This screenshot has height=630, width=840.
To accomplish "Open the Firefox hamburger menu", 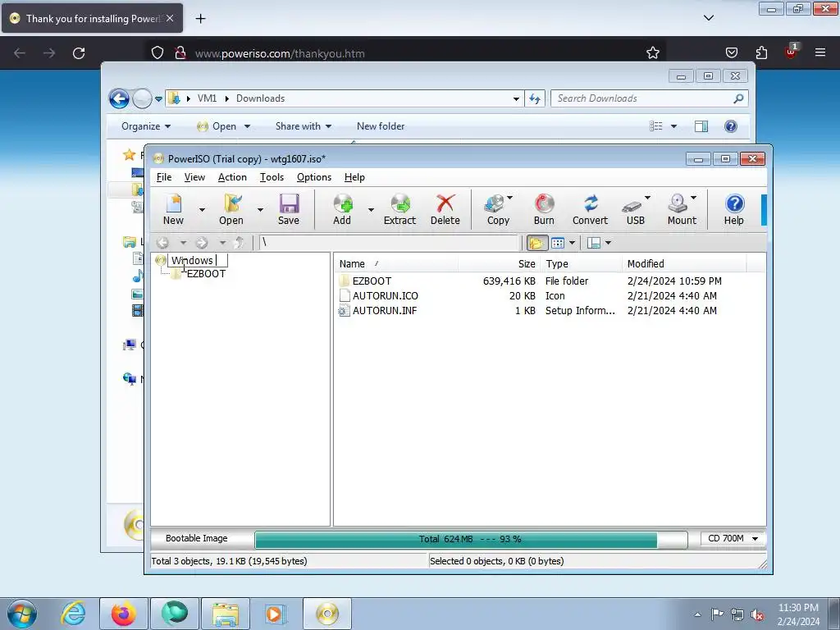I will point(820,52).
